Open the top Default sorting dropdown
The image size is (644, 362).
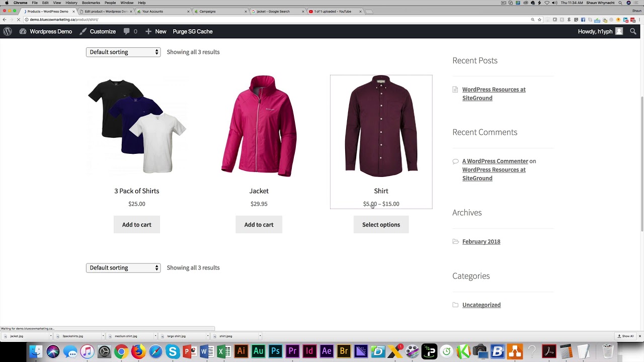point(123,52)
